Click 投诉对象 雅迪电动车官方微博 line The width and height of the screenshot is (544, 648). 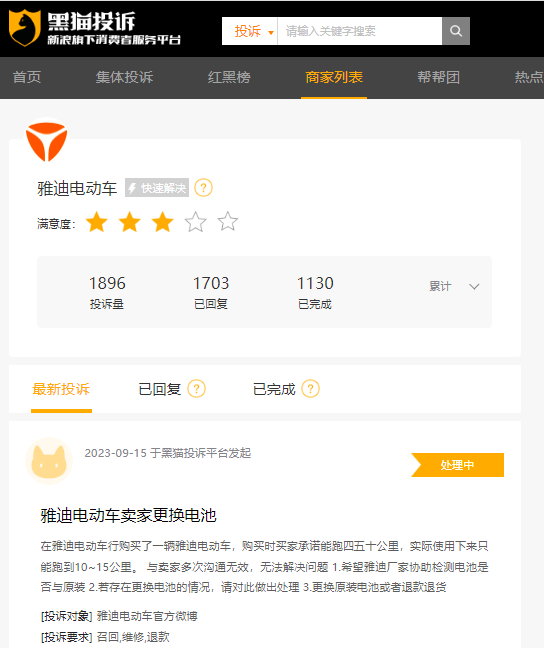pyautogui.click(x=119, y=616)
